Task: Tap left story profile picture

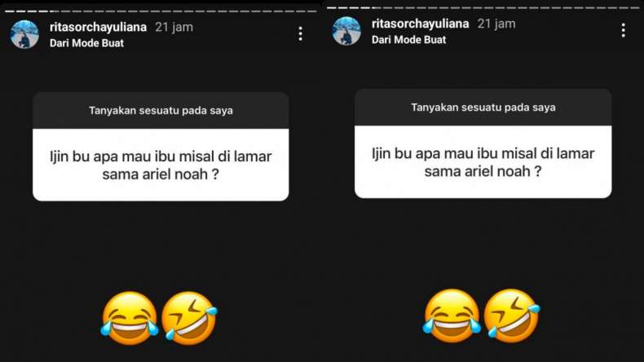Action: click(24, 34)
